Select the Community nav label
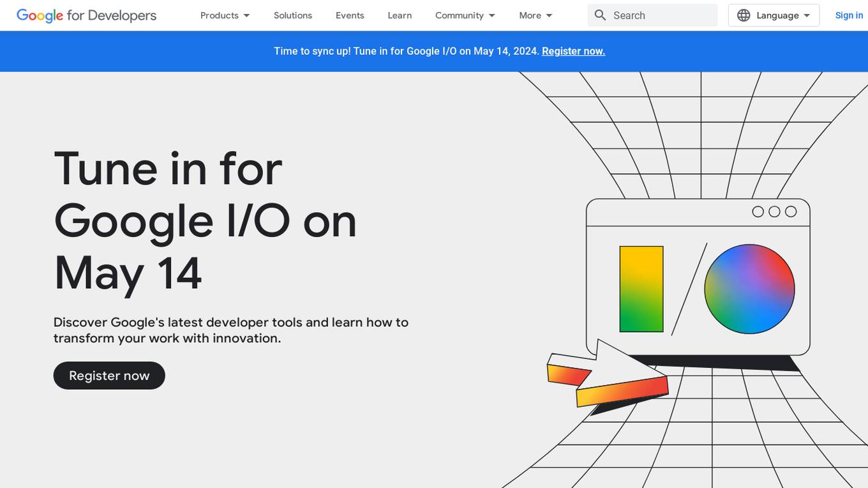 (x=460, y=15)
